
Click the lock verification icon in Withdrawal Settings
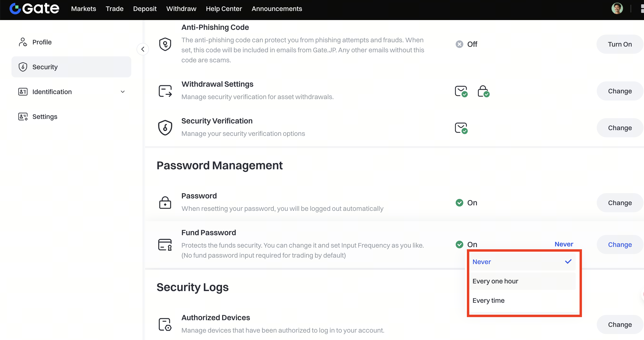pos(483,91)
